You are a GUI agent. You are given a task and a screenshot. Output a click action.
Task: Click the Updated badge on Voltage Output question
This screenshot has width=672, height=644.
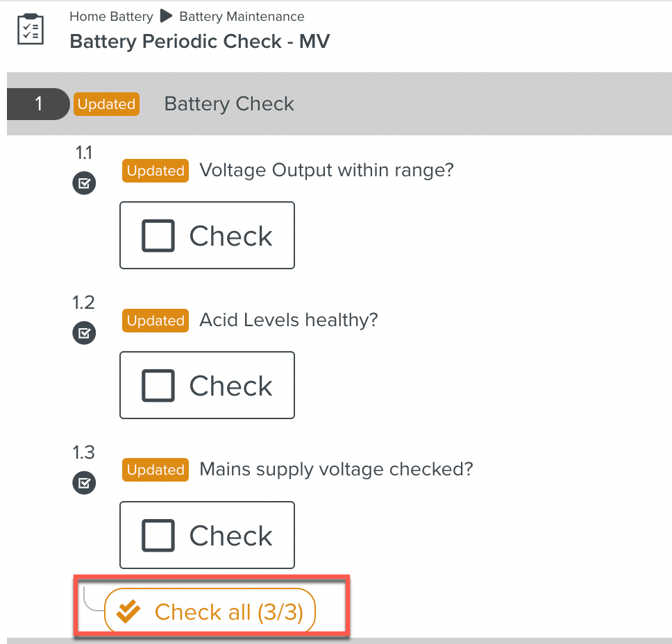[156, 171]
